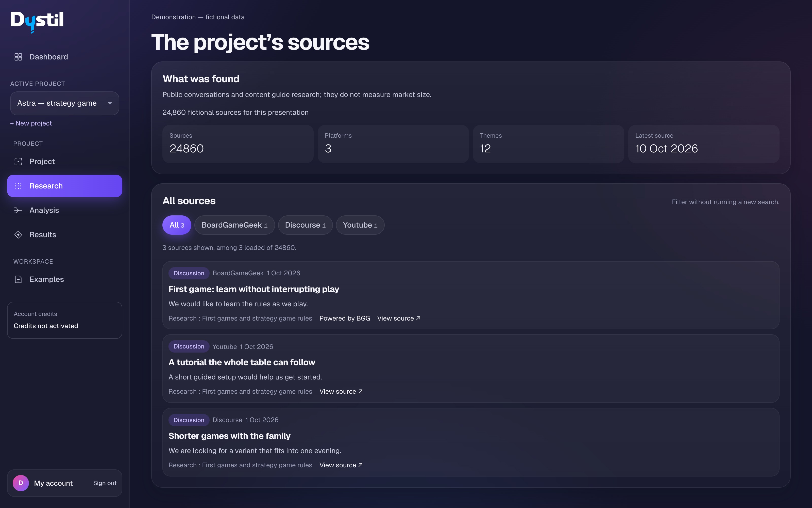Click 'Filter without running a new search.' text

point(725,202)
